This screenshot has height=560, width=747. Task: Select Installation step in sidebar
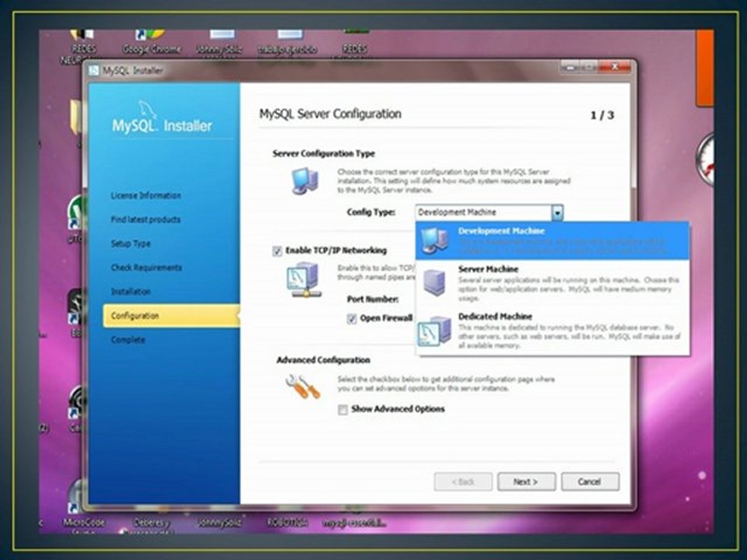pyautogui.click(x=131, y=292)
